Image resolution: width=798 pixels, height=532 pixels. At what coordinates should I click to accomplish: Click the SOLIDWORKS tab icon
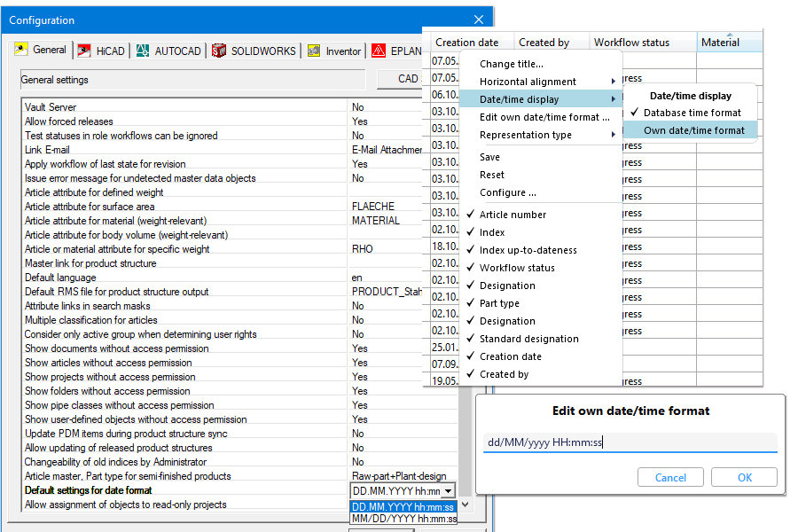[219, 51]
